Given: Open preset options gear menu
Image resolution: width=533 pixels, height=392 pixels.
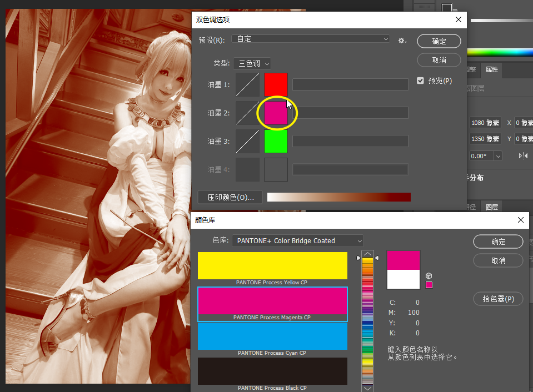Looking at the screenshot, I should 402,41.
